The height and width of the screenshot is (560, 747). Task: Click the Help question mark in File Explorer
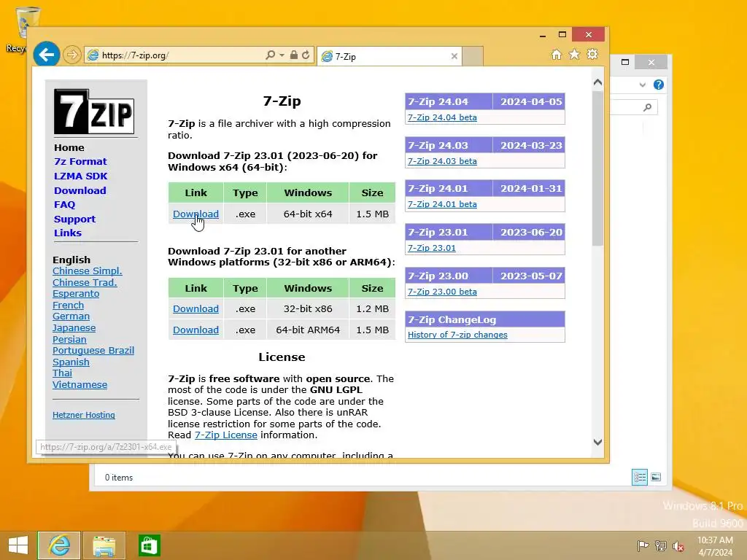click(659, 85)
